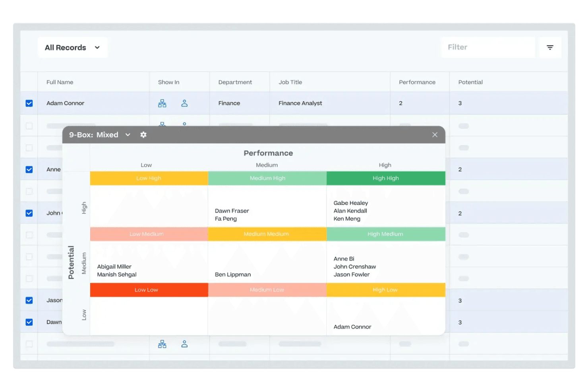Click Ken Meng in the 9-Box
The image size is (588, 392).
[x=347, y=219]
